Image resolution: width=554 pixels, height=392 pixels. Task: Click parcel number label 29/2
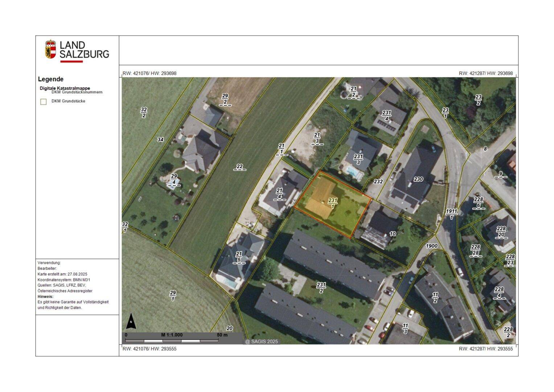[x=225, y=99]
